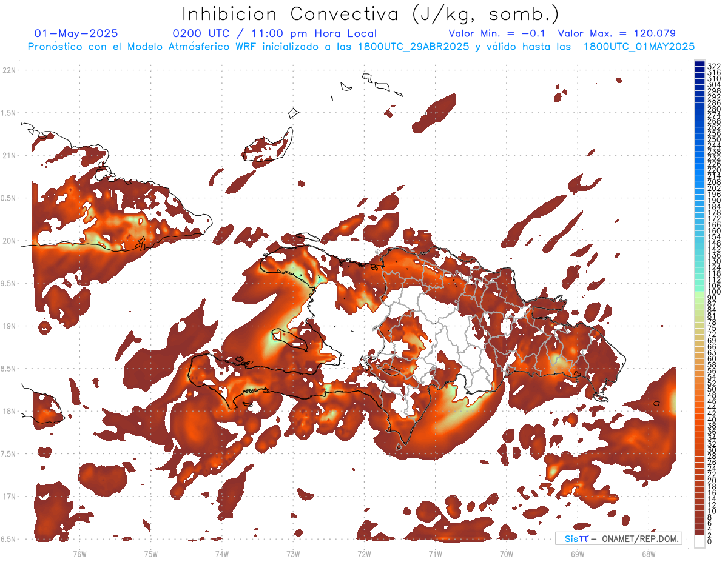The width and height of the screenshot is (728, 562).
Task: Click the longitude axis label '75W'
Action: (x=151, y=554)
